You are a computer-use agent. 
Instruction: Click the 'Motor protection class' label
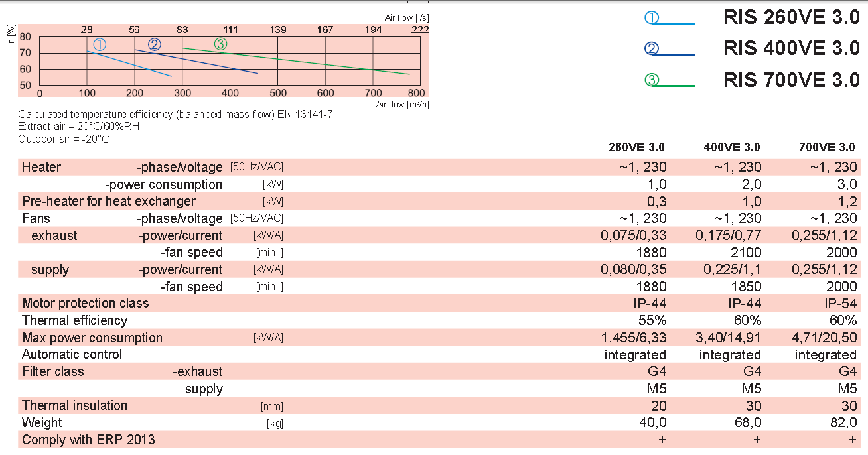pos(86,303)
